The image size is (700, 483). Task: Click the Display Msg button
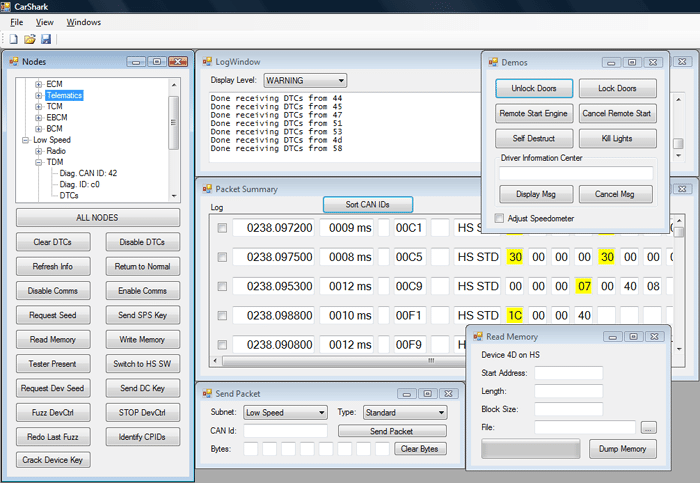tap(536, 194)
